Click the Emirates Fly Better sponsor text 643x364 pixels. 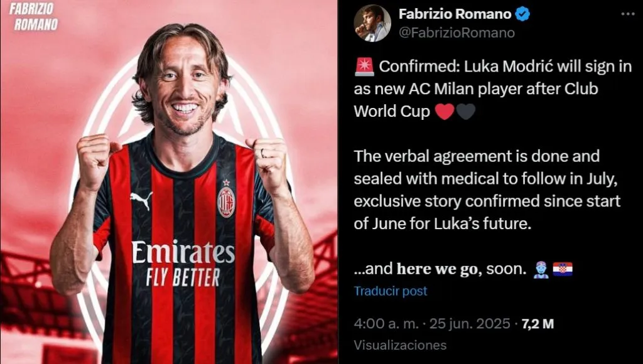point(183,264)
